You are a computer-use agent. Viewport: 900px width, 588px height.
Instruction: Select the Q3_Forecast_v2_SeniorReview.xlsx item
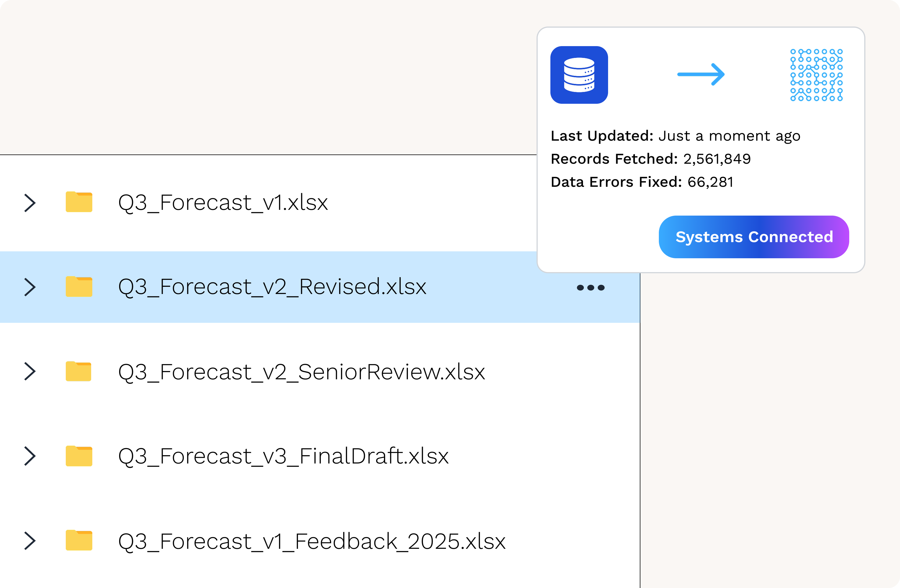click(x=301, y=372)
